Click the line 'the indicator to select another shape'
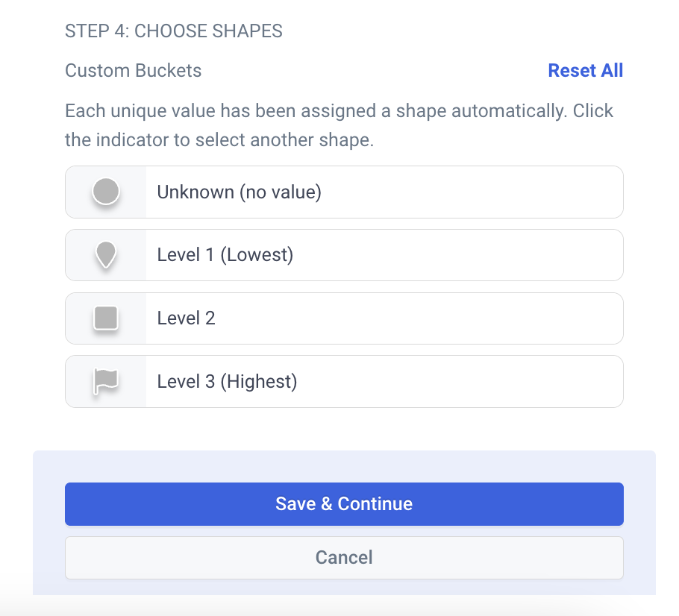This screenshot has width=679, height=616. coord(219,139)
